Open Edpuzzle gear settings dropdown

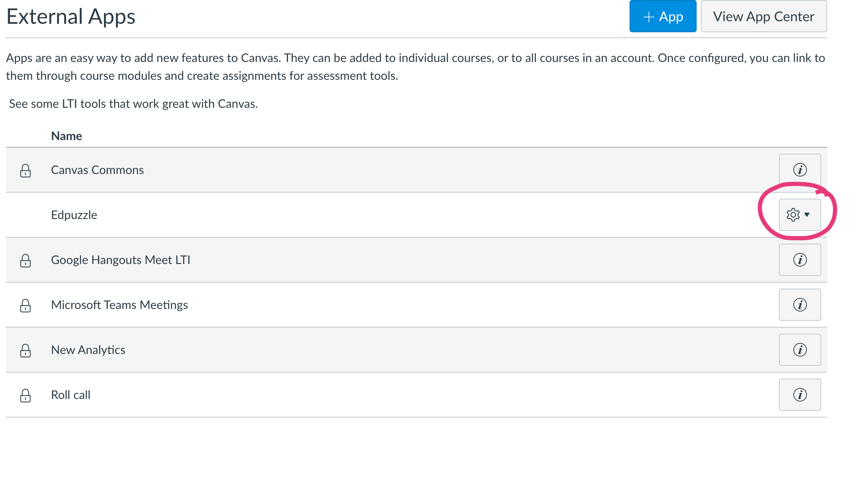(799, 215)
